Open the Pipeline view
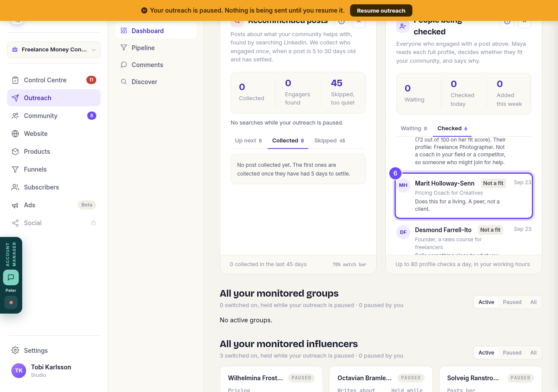Screen dimensions: 558x392 [156, 48]
